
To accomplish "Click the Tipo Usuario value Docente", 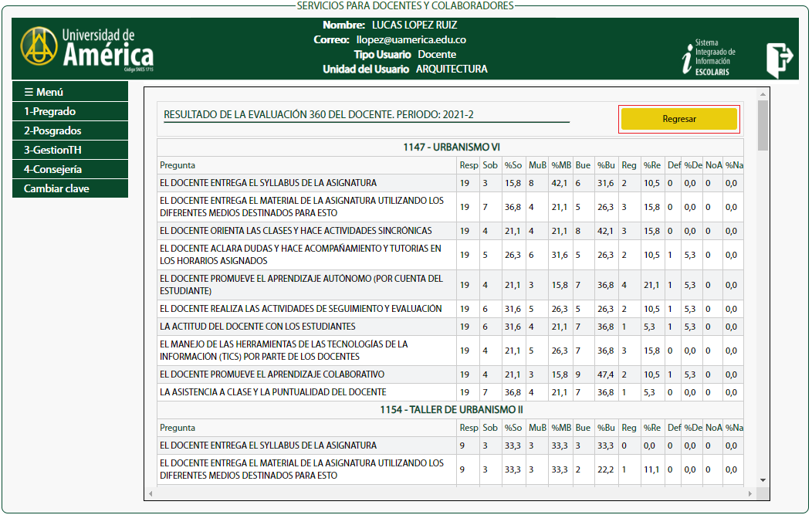I will 437,54.
